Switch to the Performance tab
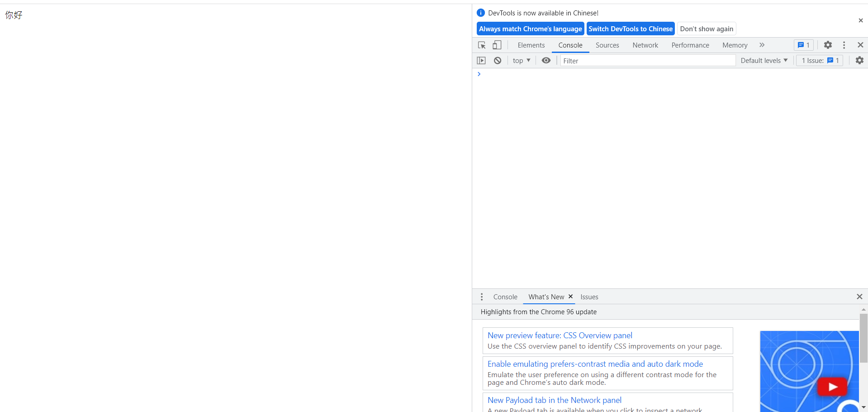This screenshot has width=868, height=412. click(690, 45)
